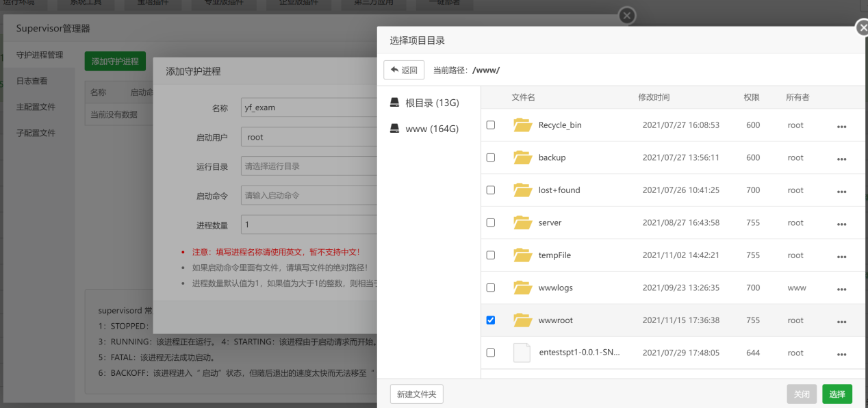The height and width of the screenshot is (408, 868).
Task: Click the 启动命令 start command input field
Action: [309, 196]
